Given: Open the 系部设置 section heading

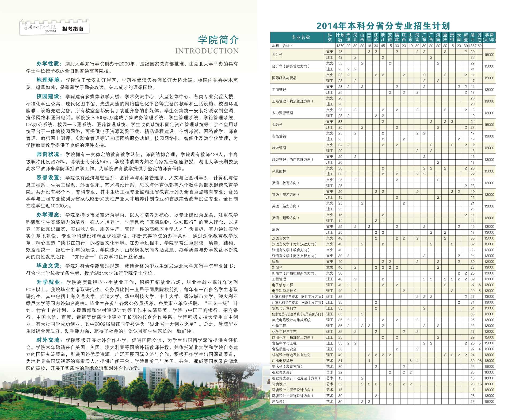Looking at the screenshot, I should 48,178.
